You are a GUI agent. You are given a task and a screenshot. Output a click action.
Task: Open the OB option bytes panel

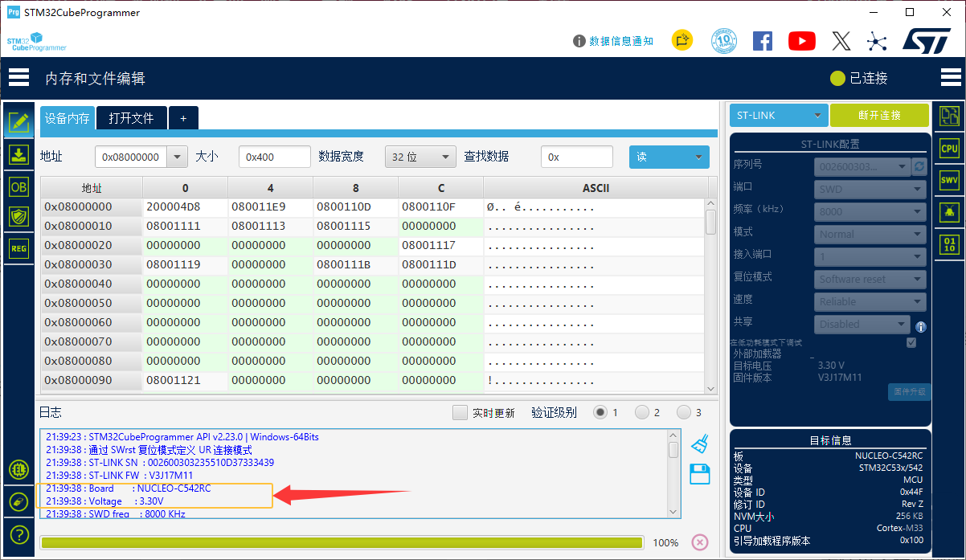(x=18, y=186)
